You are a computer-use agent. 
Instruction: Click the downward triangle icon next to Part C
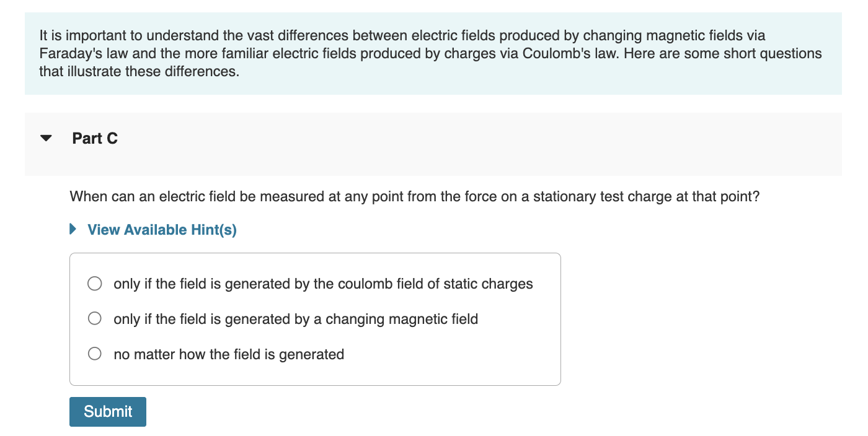46,138
